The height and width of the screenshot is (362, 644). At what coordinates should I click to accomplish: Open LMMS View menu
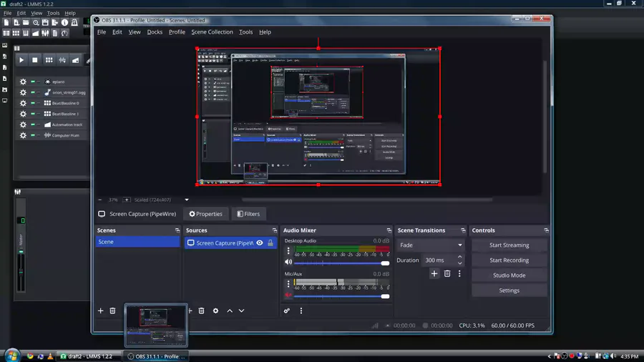click(x=36, y=13)
